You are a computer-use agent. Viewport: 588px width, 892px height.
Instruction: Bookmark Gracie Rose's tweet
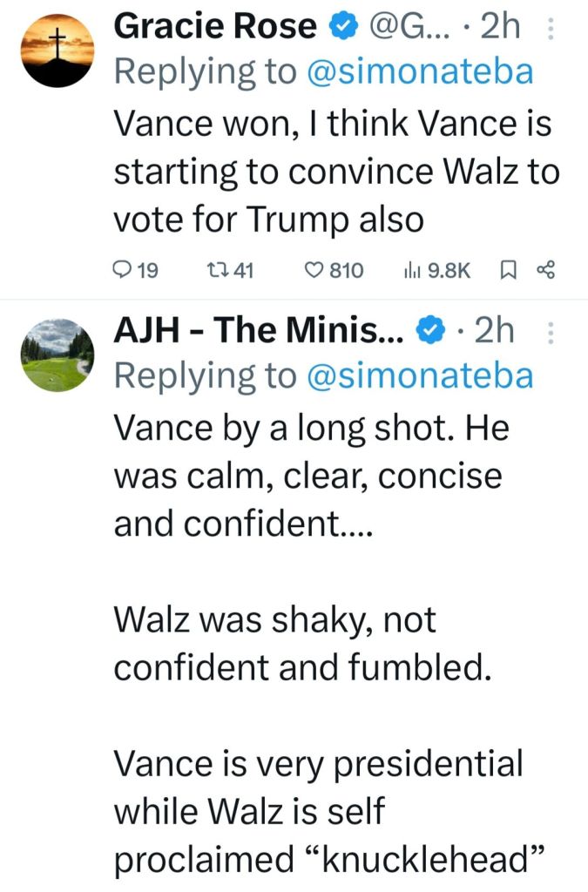pos(505,271)
